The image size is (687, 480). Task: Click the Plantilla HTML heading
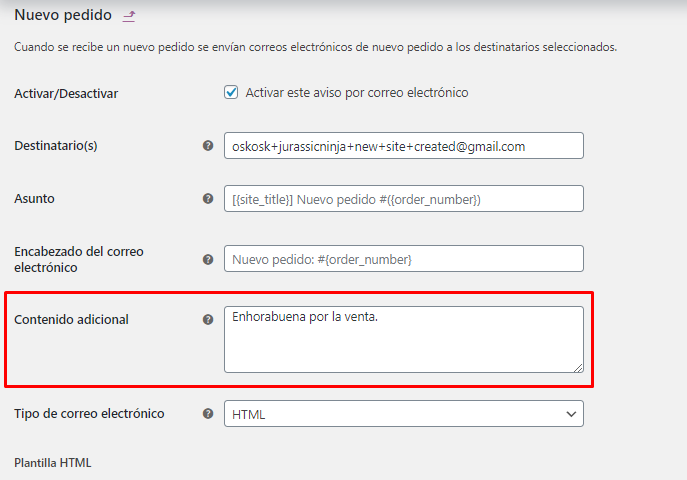click(x=53, y=463)
